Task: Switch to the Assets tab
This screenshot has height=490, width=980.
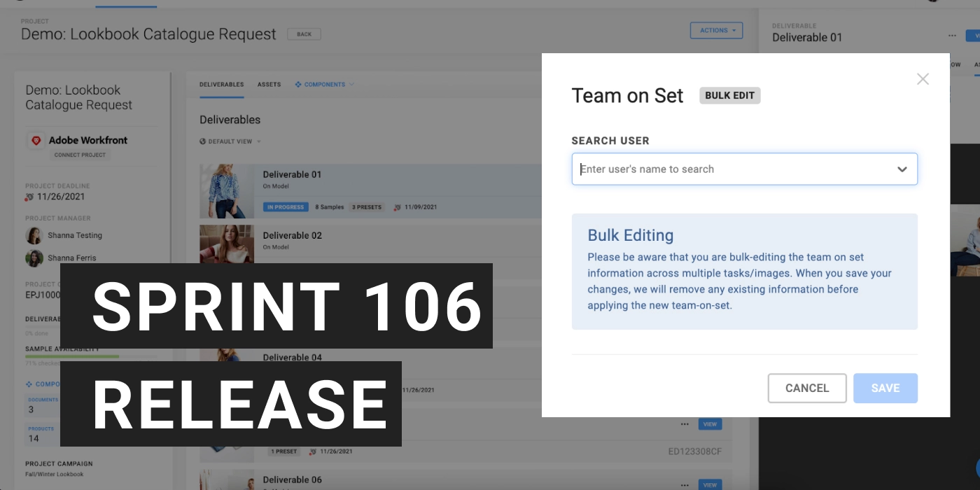Action: (x=269, y=85)
